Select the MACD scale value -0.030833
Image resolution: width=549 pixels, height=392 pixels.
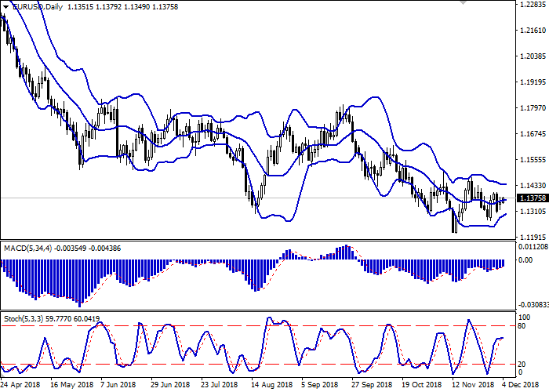(x=533, y=305)
